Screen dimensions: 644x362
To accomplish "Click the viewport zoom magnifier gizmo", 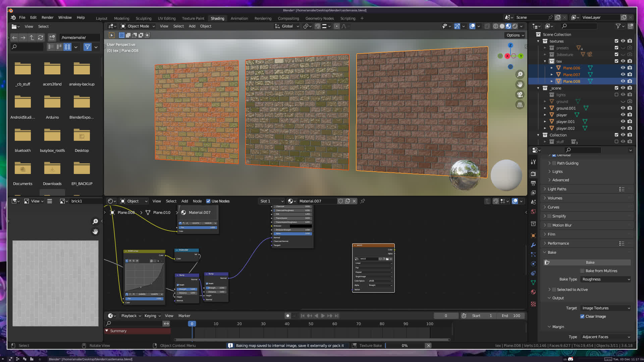I will (520, 74).
